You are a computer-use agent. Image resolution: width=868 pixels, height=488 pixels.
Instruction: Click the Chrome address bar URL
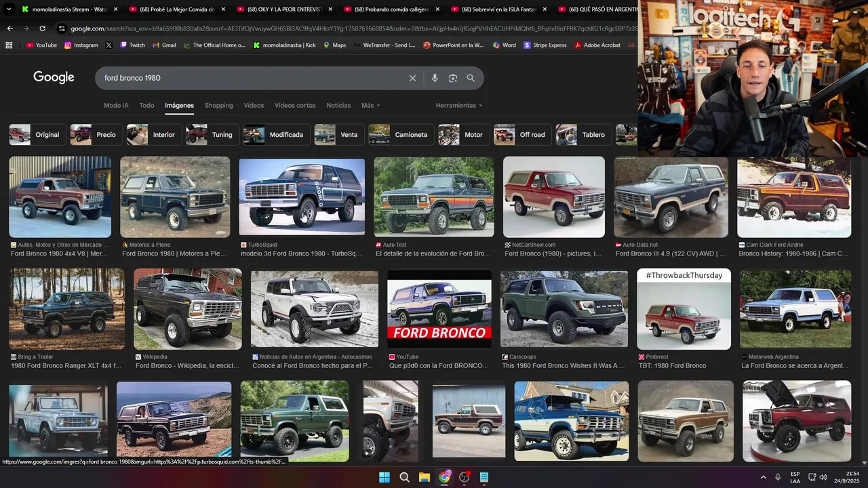353,28
